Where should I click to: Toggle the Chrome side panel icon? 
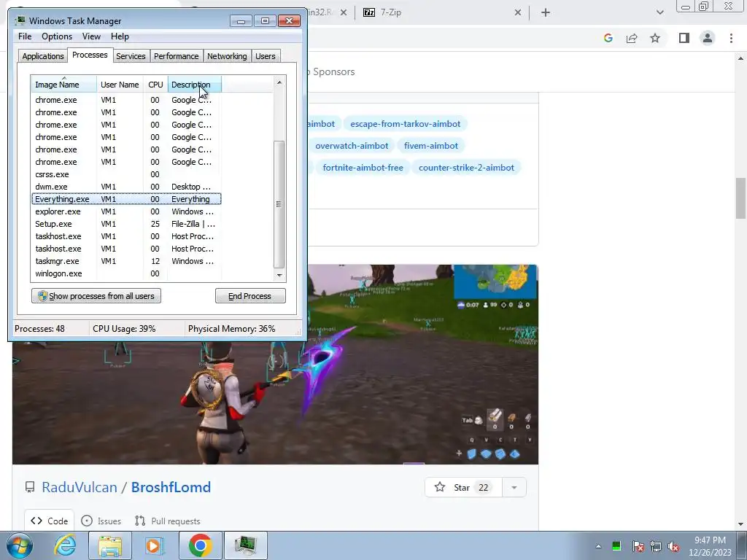[684, 38]
